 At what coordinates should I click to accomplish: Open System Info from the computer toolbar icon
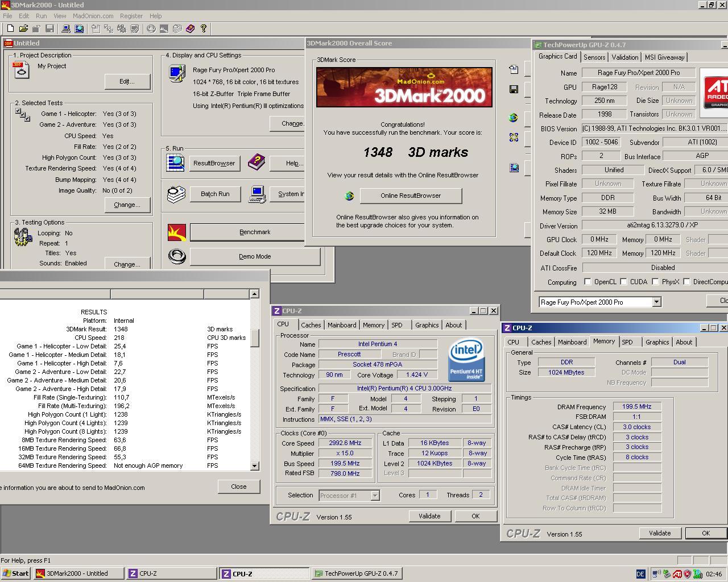coord(65,28)
